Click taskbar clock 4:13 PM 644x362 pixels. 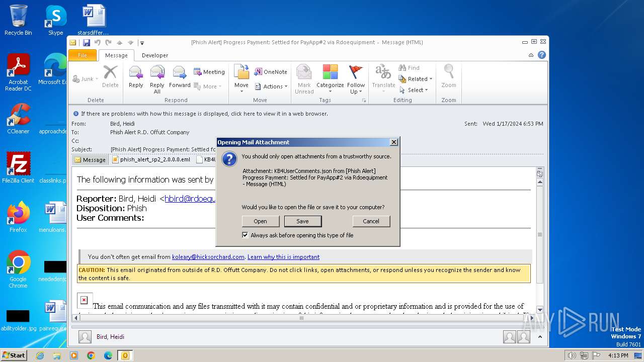(618, 355)
